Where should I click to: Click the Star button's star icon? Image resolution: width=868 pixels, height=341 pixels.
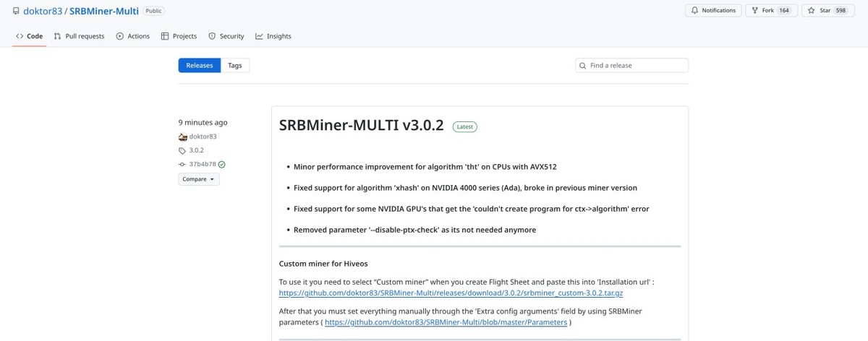pos(812,11)
